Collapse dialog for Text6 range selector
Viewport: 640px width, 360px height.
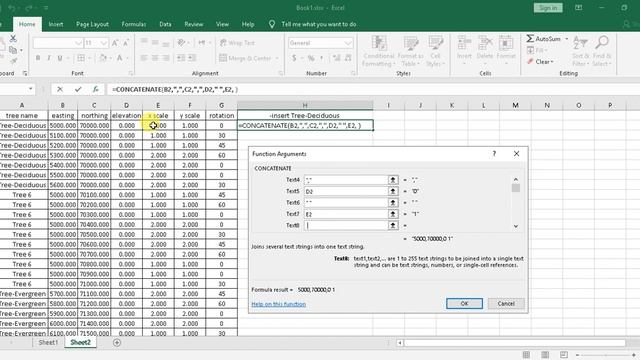[x=393, y=202]
